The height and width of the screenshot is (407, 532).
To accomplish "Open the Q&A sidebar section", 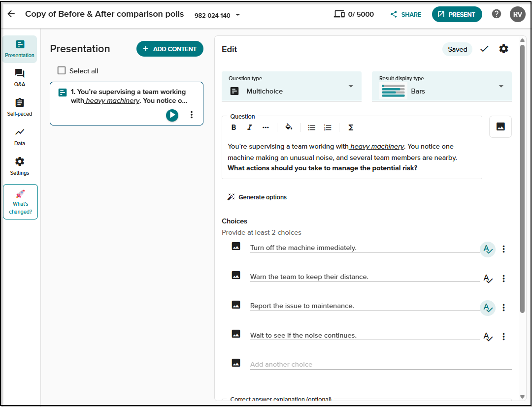I will click(20, 78).
